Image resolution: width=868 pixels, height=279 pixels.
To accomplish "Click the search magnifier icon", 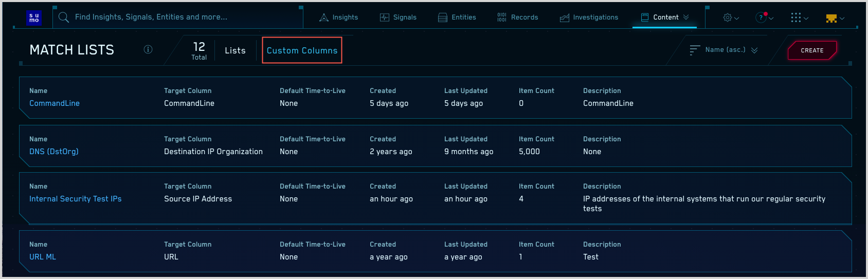I will 64,17.
